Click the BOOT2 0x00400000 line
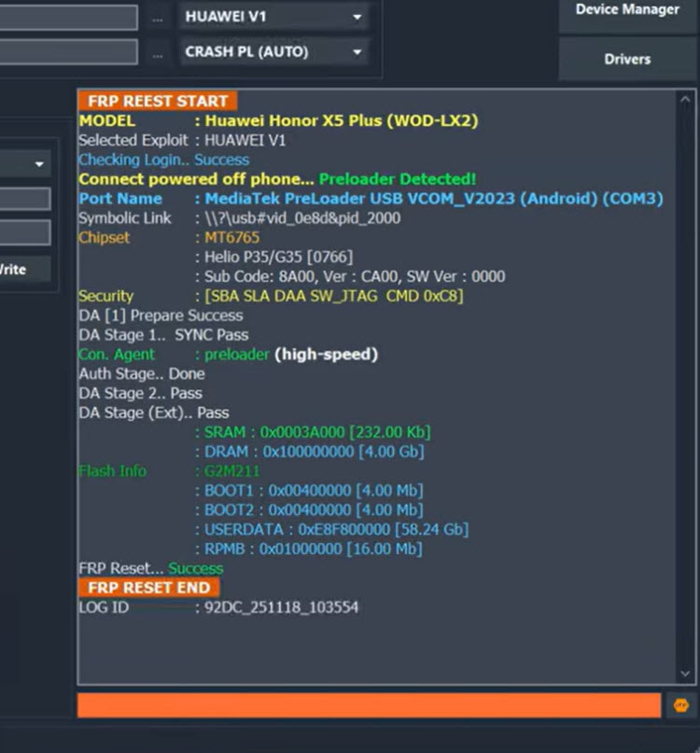Screen dimensions: 700x753 click(x=309, y=509)
